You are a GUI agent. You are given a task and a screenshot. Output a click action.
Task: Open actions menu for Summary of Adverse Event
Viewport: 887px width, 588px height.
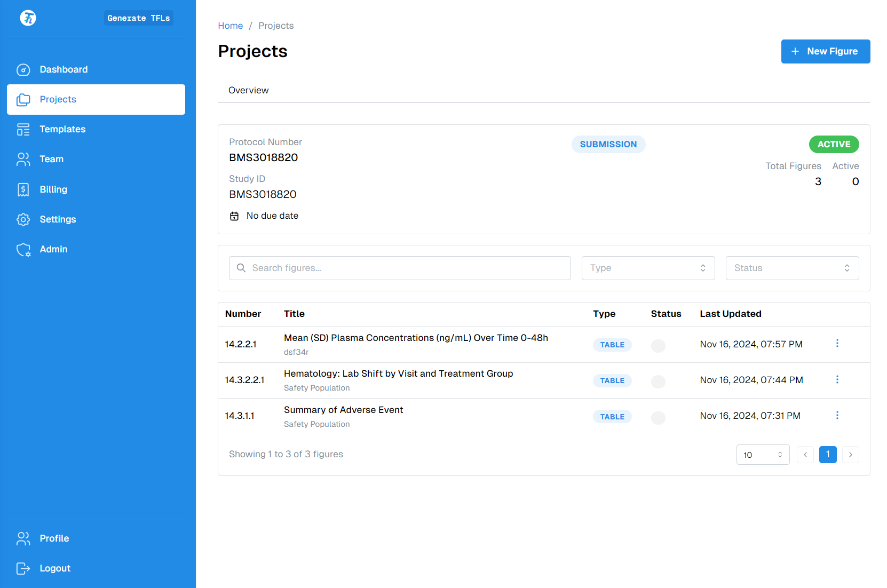click(x=837, y=415)
